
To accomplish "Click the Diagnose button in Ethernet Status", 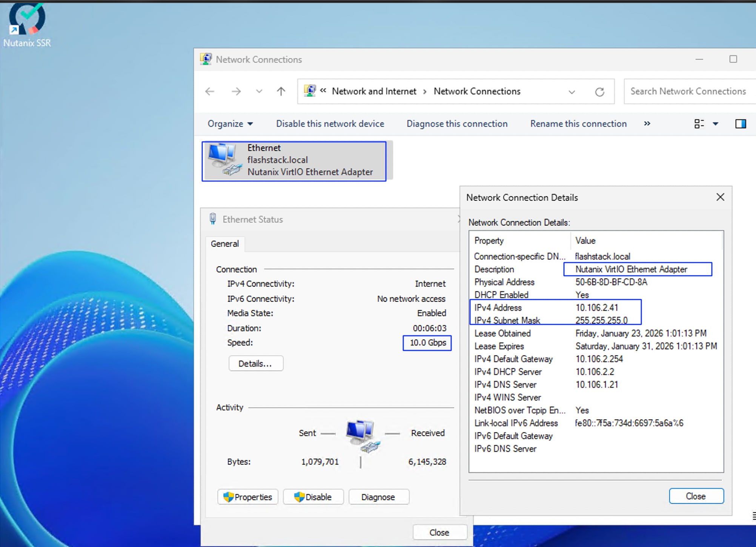I will click(379, 497).
